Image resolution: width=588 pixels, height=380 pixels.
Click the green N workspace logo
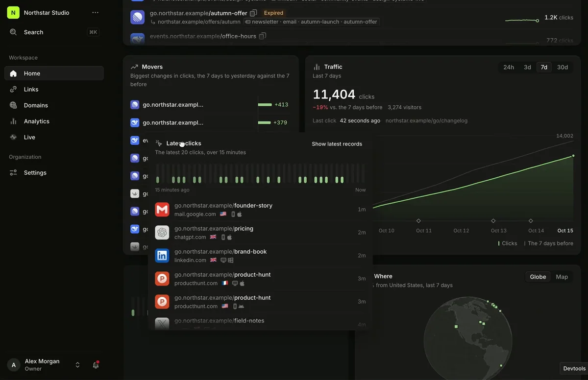pyautogui.click(x=13, y=13)
